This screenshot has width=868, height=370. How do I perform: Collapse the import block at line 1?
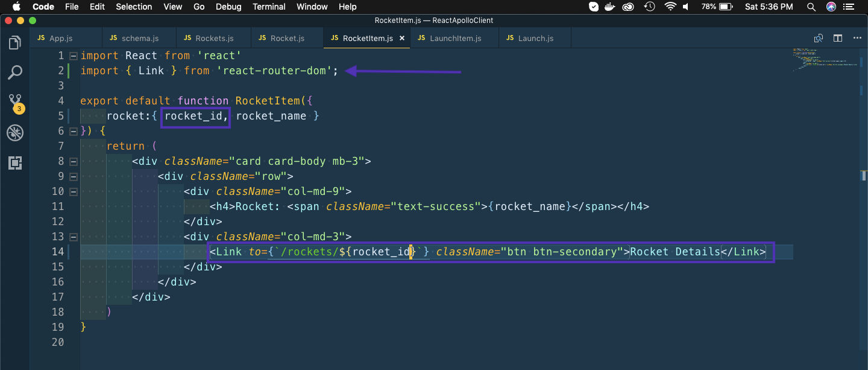(x=74, y=56)
